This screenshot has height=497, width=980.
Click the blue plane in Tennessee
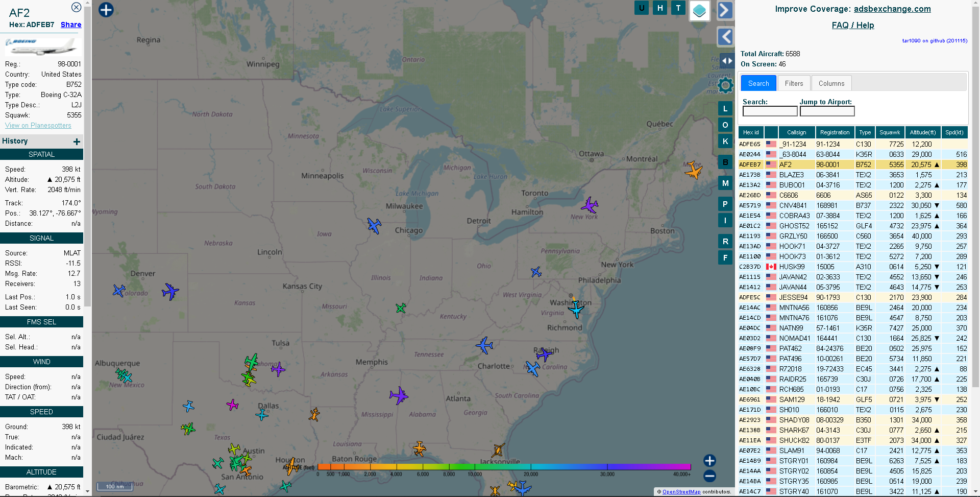pos(484,345)
